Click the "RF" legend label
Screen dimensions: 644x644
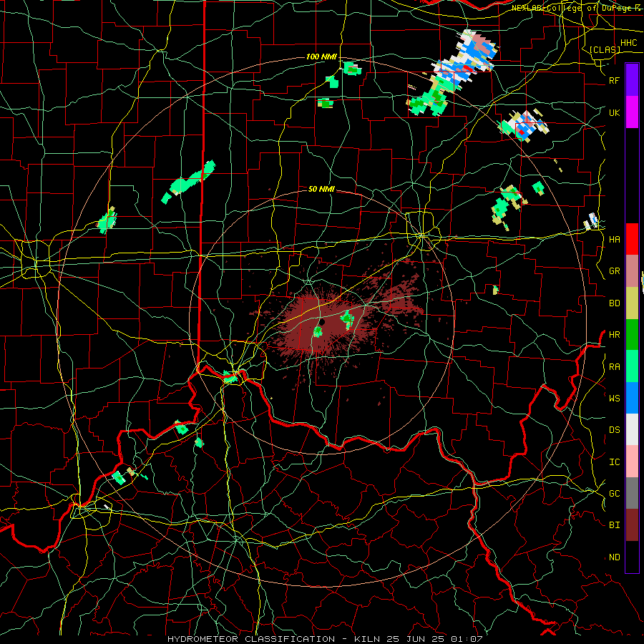point(614,80)
